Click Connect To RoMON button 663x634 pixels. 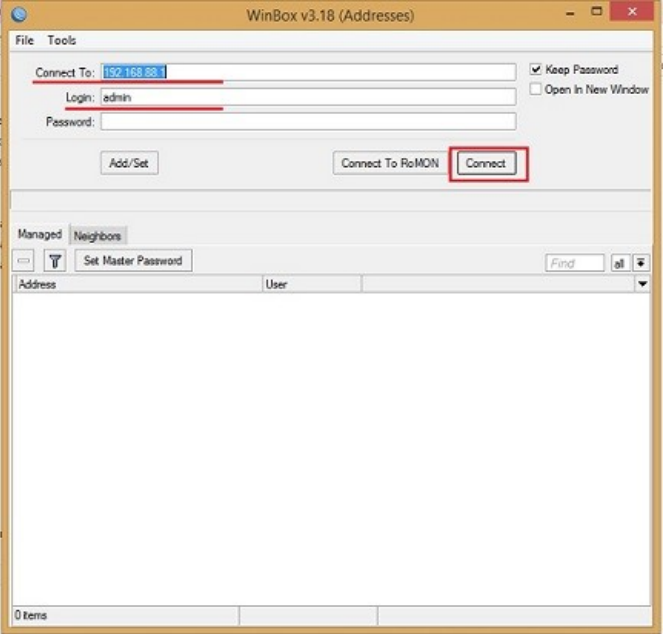(390, 163)
